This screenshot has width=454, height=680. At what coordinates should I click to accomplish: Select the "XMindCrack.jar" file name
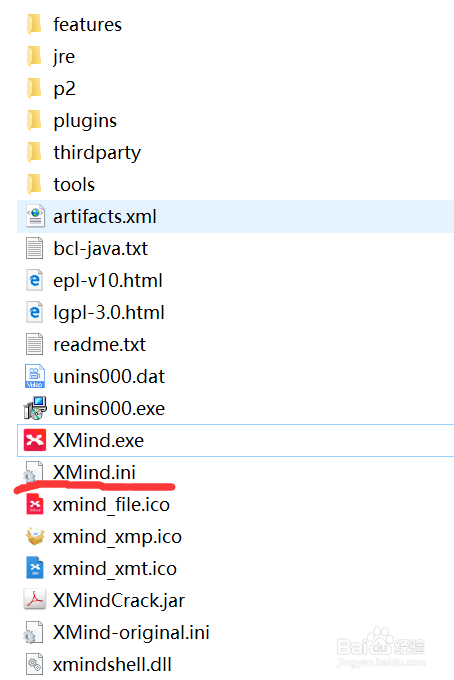click(x=119, y=601)
